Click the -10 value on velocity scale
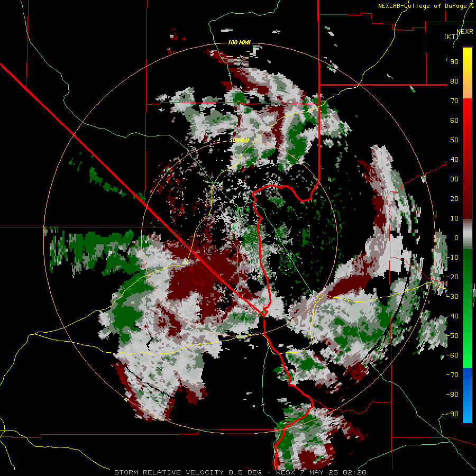This screenshot has height=476, width=476. click(x=452, y=258)
